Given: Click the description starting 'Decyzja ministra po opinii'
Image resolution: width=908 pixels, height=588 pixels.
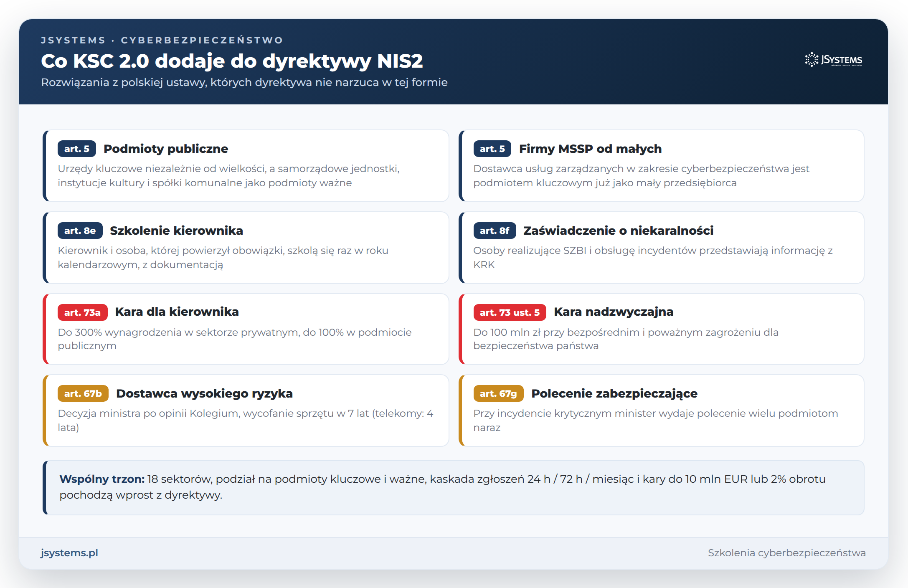Looking at the screenshot, I should tap(246, 421).
